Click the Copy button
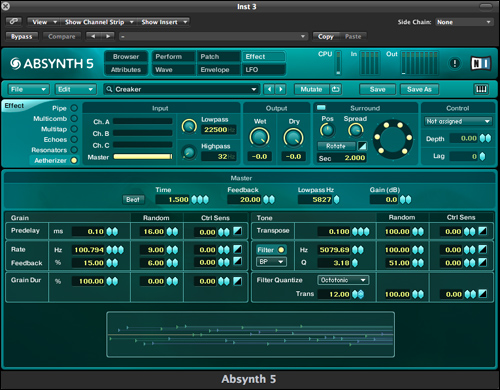 pyautogui.click(x=326, y=36)
